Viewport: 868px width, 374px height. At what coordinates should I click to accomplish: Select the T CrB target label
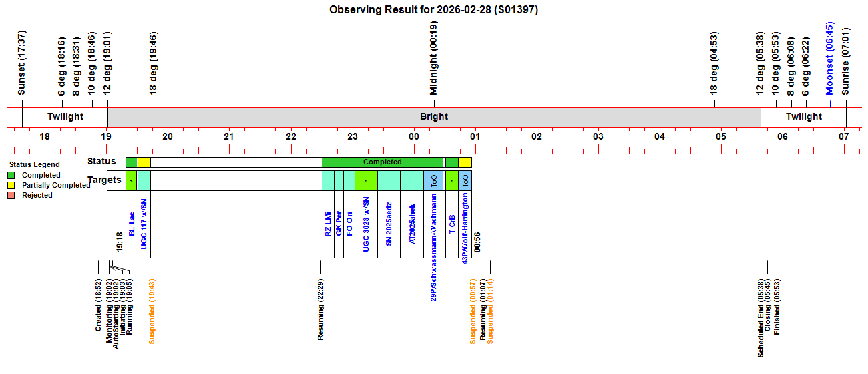click(452, 224)
